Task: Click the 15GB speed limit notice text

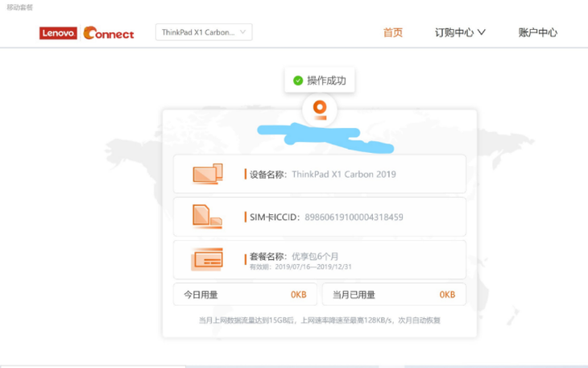Action: pyautogui.click(x=320, y=320)
